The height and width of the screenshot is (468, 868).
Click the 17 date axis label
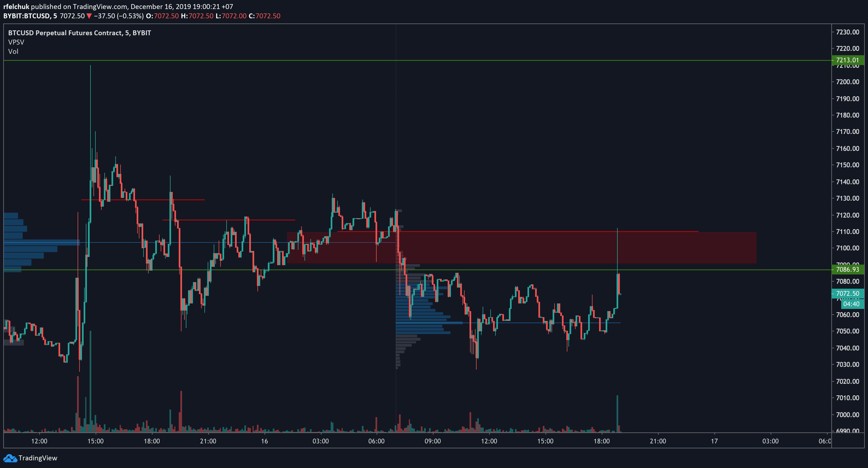pyautogui.click(x=714, y=441)
